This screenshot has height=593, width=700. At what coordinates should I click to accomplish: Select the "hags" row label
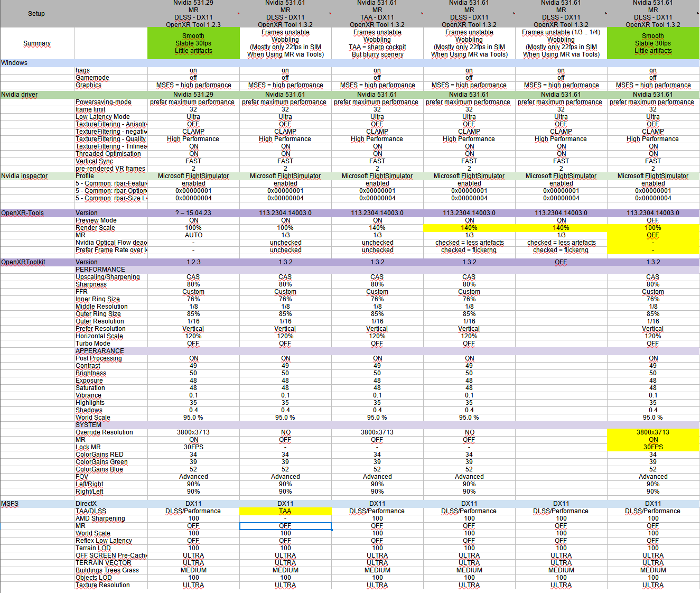(x=82, y=70)
